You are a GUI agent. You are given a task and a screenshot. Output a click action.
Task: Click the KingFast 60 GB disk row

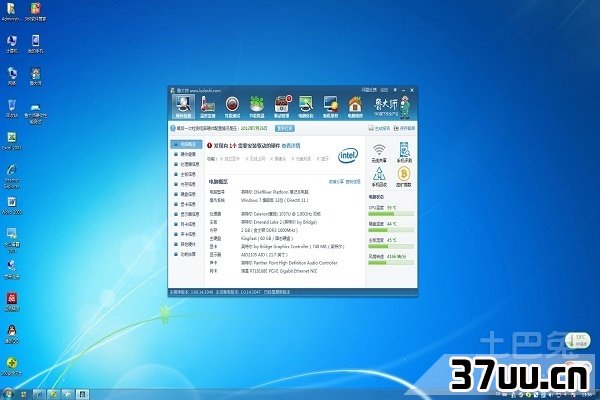(251, 238)
